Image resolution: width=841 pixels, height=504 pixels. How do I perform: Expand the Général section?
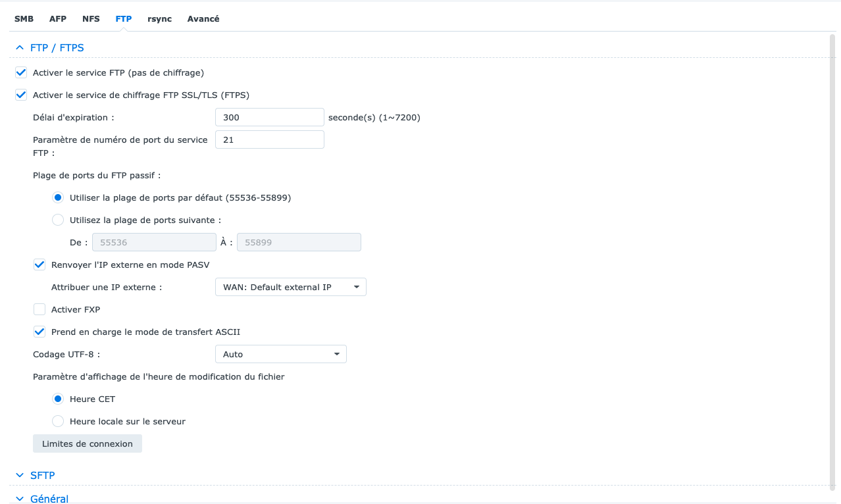[20, 499]
